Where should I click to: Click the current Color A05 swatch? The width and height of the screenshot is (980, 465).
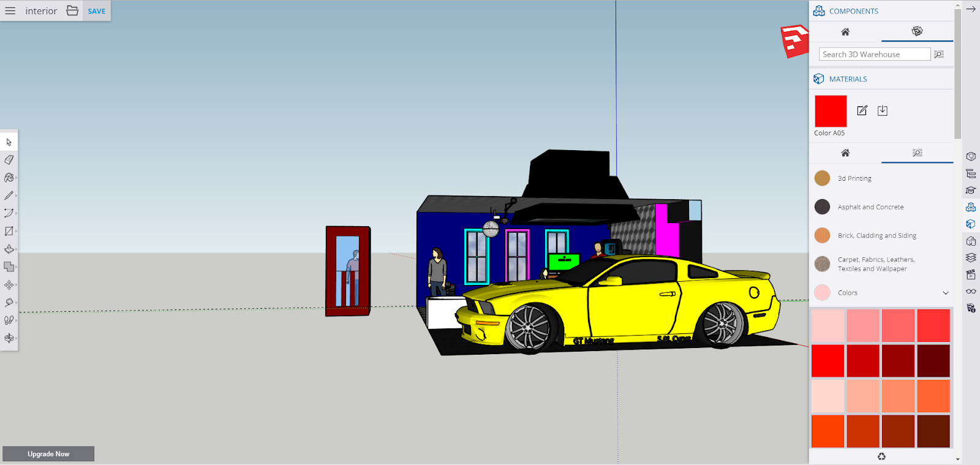click(831, 111)
